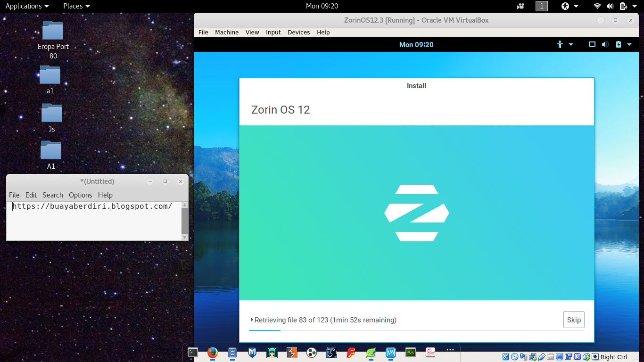Open Leafpad Search menu
Viewport: 644px width, 362px height.
tap(53, 195)
